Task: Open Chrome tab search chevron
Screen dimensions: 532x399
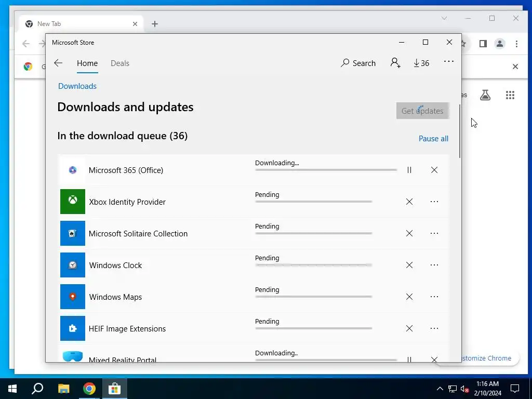Action: click(444, 18)
